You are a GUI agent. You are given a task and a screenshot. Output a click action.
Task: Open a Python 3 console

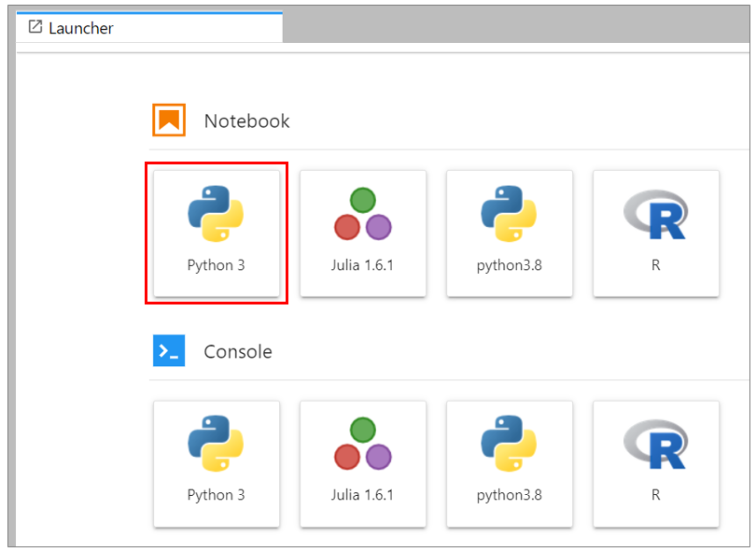(217, 463)
